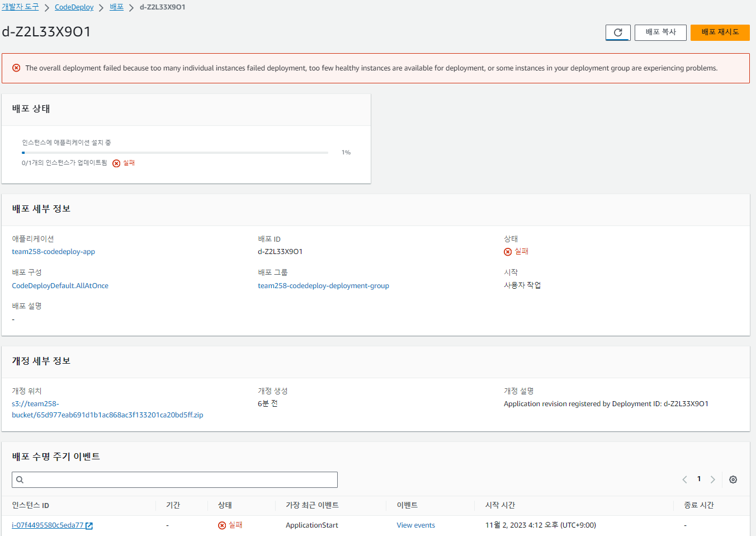
Task: Click View events for the instance
Action: point(416,525)
